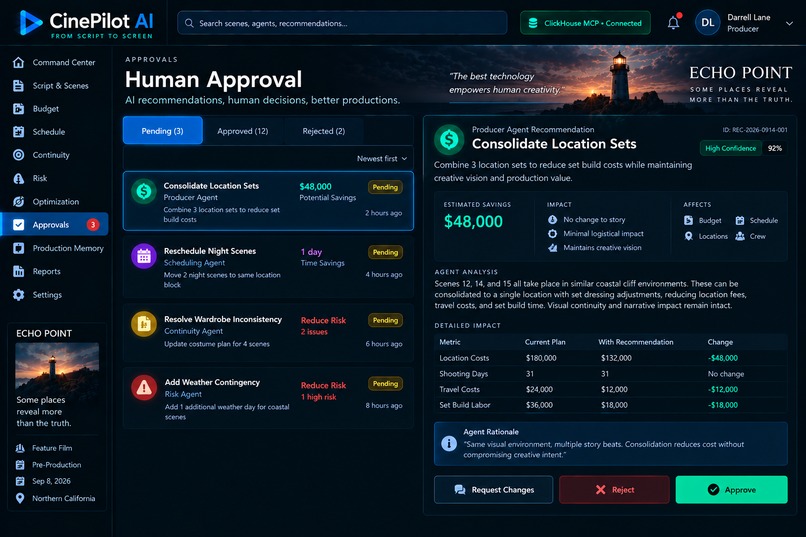Click the Locations pin icon under Affects
This screenshot has height=537, width=806.
(689, 236)
